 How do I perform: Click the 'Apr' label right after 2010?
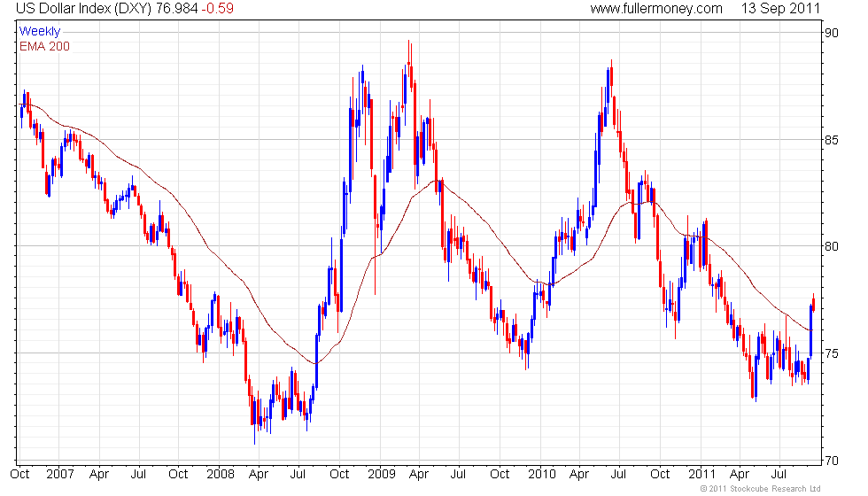[579, 475]
